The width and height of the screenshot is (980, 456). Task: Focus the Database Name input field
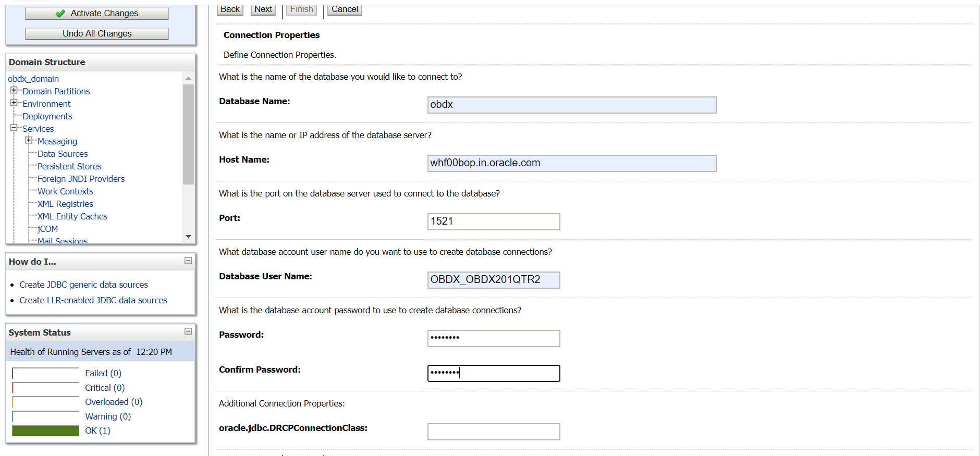(x=572, y=105)
